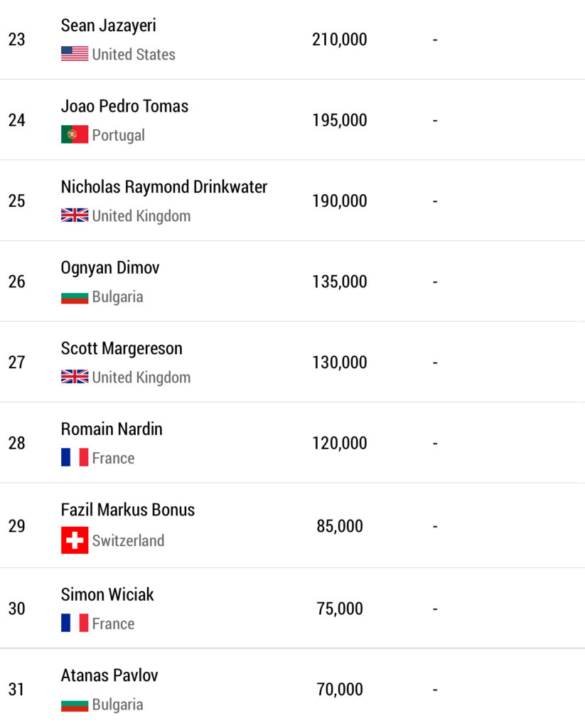
Task: Click the Bulgaria flag under Atanas Pavlov
Action: pyautogui.click(x=75, y=705)
